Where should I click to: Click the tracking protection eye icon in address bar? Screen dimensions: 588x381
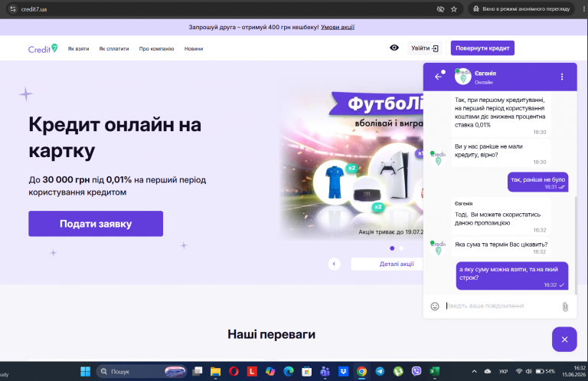(440, 9)
